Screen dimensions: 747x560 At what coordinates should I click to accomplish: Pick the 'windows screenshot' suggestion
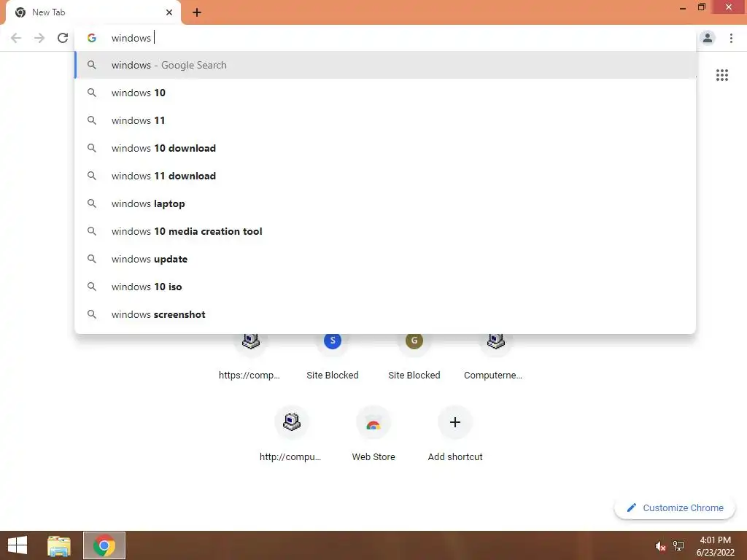pyautogui.click(x=385, y=314)
